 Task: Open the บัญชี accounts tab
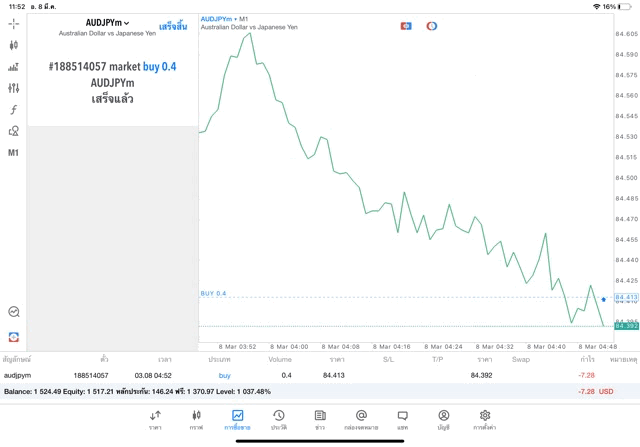pyautogui.click(x=443, y=419)
